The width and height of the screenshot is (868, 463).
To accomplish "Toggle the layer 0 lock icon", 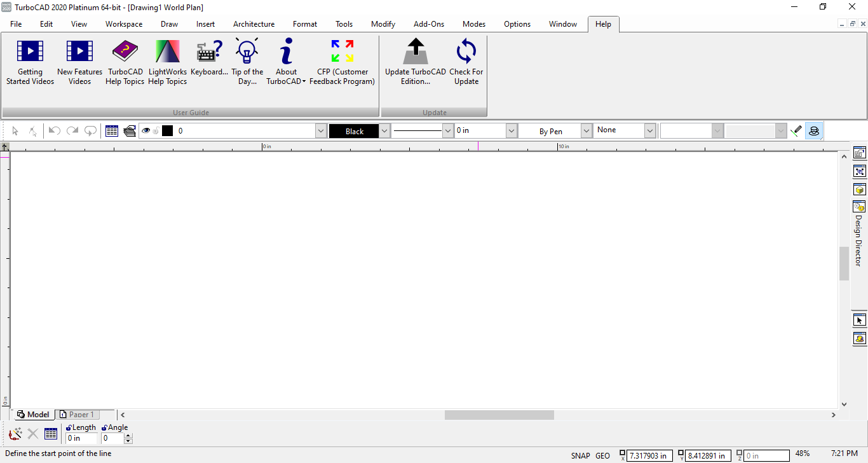I will [x=156, y=131].
